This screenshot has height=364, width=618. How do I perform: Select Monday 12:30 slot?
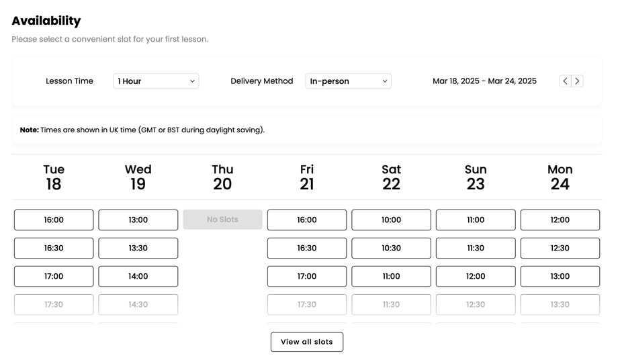pyautogui.click(x=560, y=248)
